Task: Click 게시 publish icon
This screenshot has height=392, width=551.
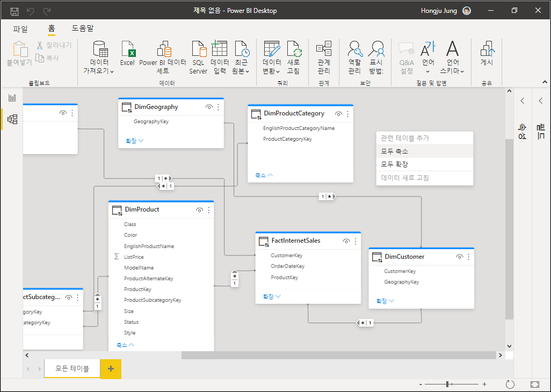Action: [x=487, y=53]
